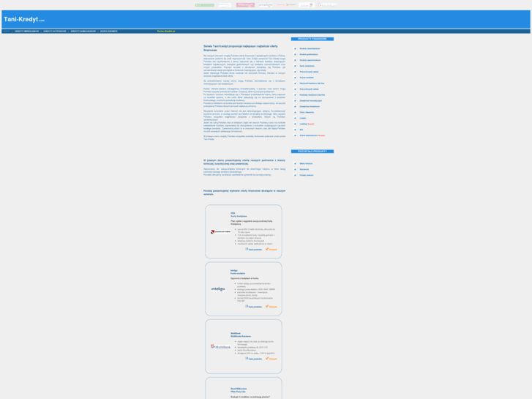Click the eurobank logo in top banner
The width and height of the screenshot is (532, 399).
307,5
